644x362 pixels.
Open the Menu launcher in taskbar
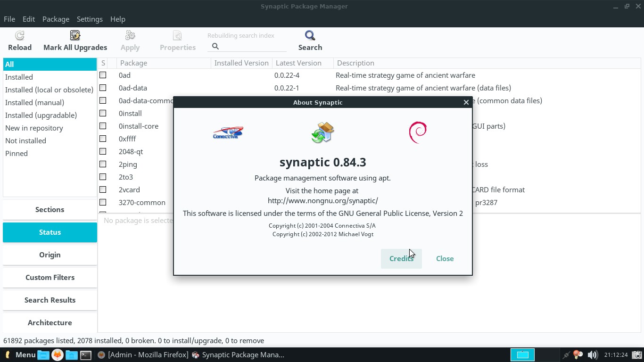tap(20, 355)
